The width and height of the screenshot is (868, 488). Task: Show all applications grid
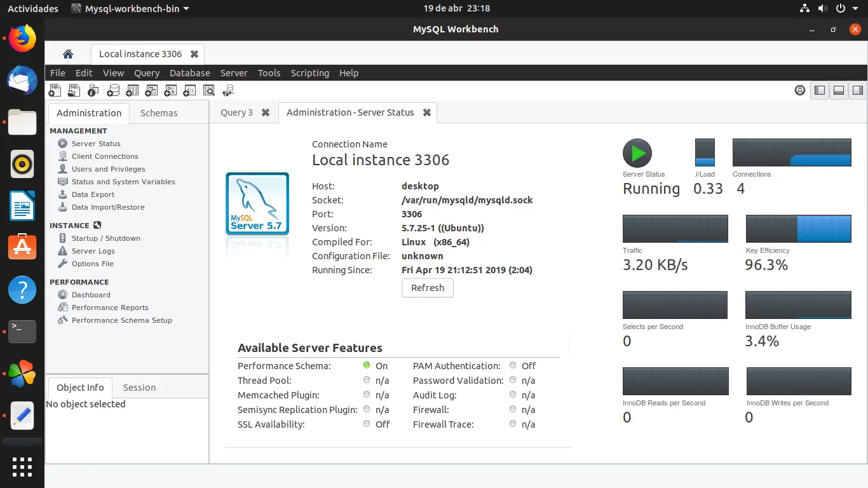(22, 467)
